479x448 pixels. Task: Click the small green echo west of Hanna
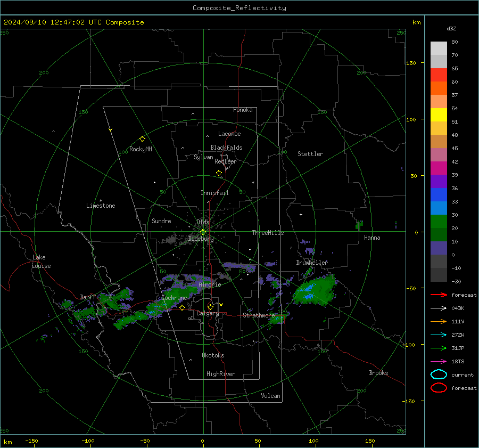point(359,225)
